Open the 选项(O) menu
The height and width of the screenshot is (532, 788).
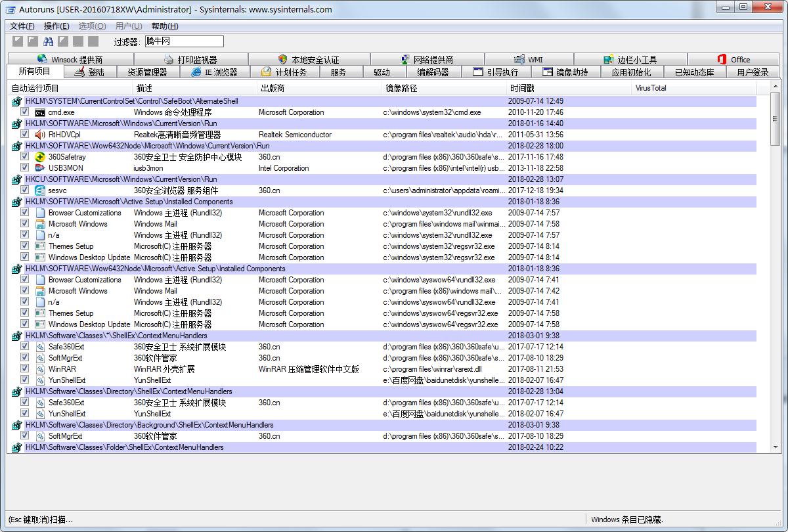pyautogui.click(x=92, y=26)
